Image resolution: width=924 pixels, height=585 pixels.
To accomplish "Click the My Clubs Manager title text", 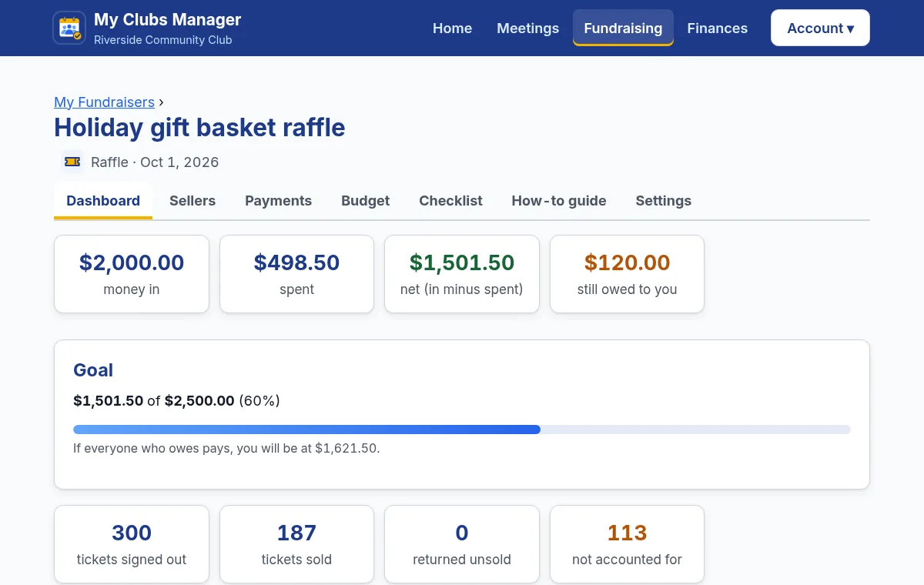I will 167,20.
